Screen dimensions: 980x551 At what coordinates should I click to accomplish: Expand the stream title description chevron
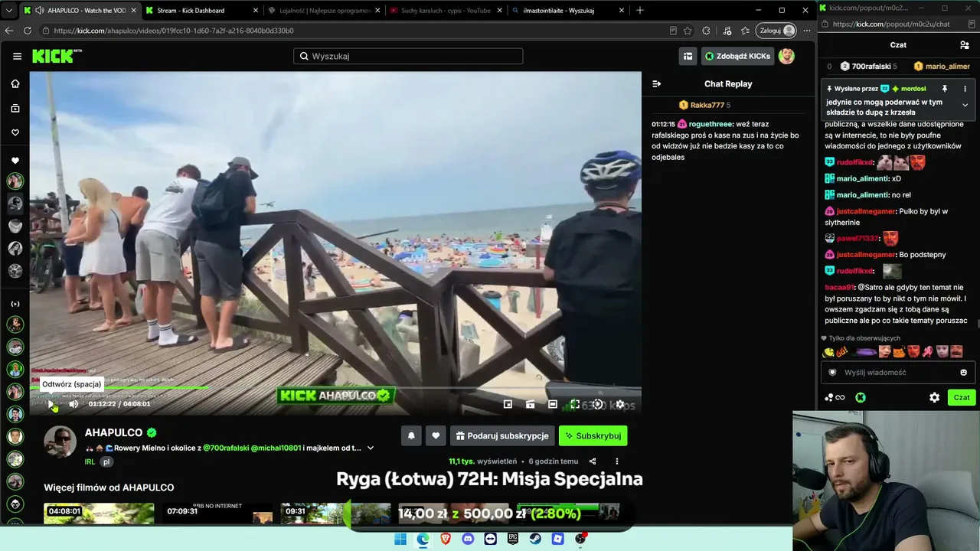[371, 448]
